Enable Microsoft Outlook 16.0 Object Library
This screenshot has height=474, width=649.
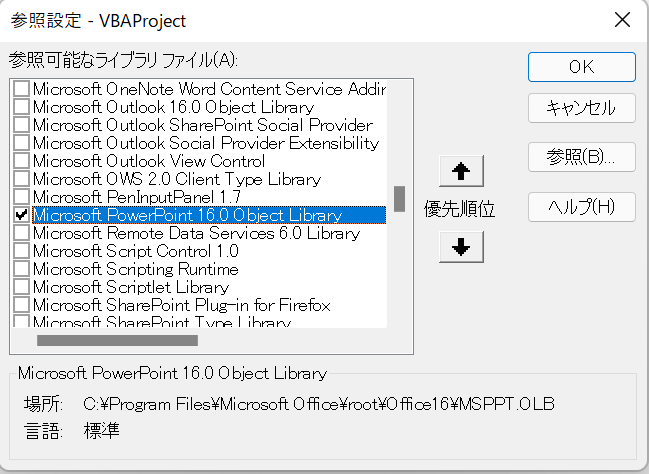click(21, 107)
